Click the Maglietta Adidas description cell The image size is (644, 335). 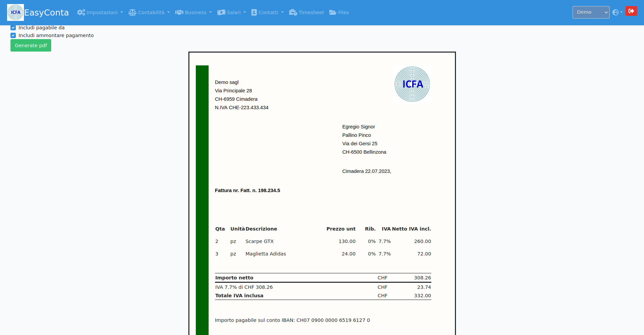tap(266, 254)
